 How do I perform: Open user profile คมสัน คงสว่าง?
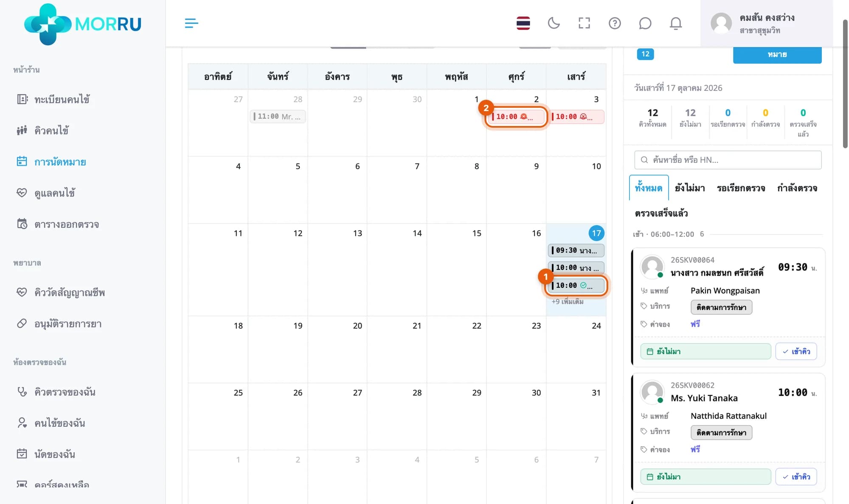click(x=766, y=23)
